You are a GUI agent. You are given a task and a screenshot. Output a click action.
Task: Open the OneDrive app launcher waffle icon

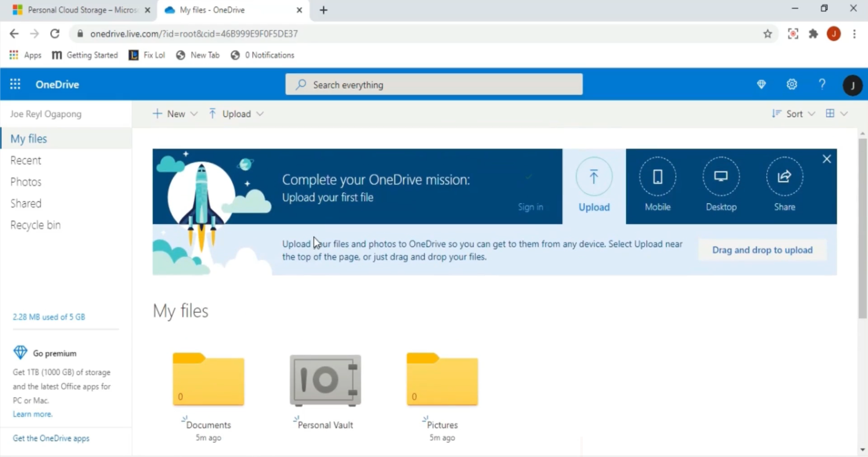pyautogui.click(x=15, y=84)
